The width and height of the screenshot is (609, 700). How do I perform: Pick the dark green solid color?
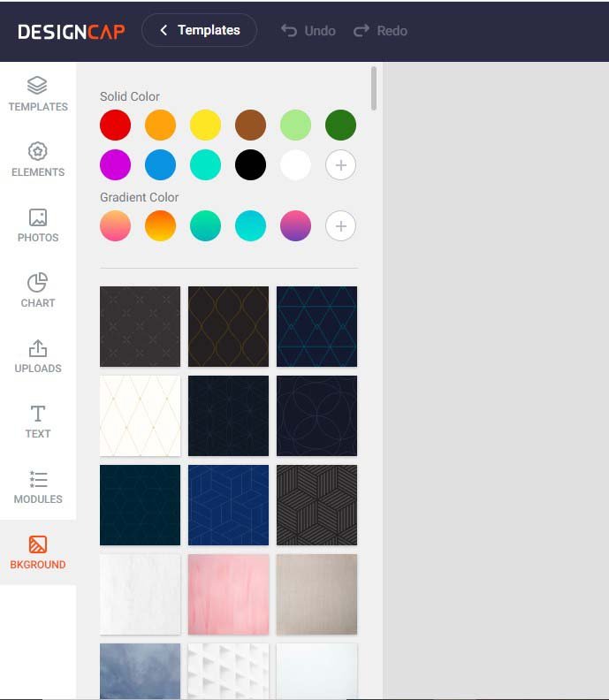pos(340,125)
